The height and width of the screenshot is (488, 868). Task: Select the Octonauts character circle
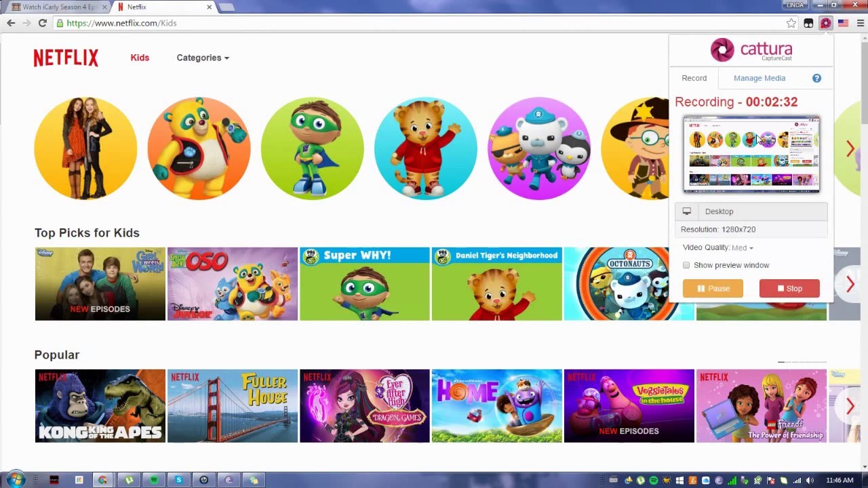[x=538, y=148]
